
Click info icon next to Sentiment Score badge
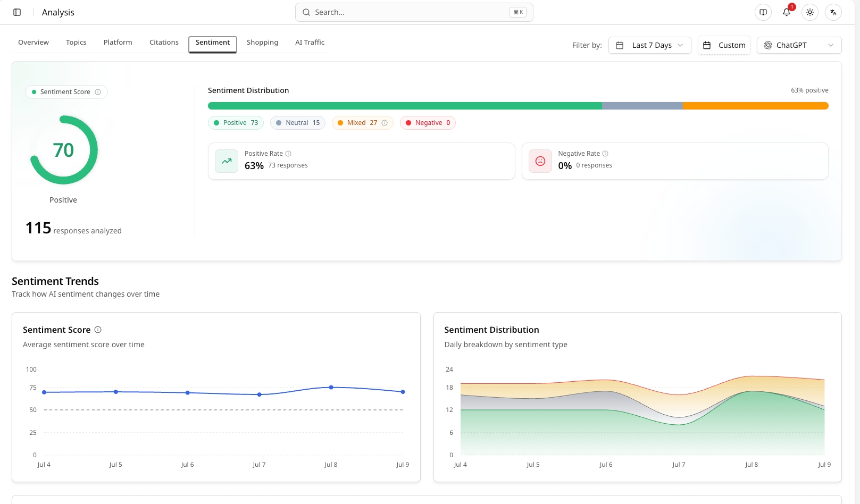click(98, 92)
